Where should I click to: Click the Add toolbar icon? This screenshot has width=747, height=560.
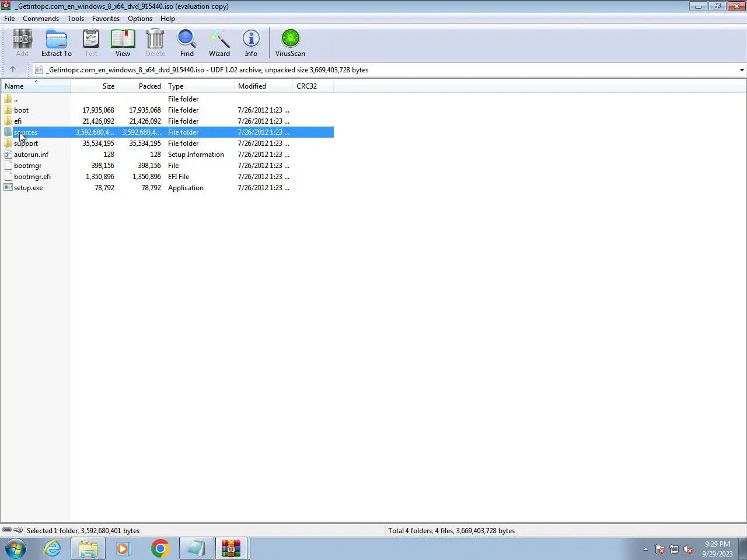[22, 43]
